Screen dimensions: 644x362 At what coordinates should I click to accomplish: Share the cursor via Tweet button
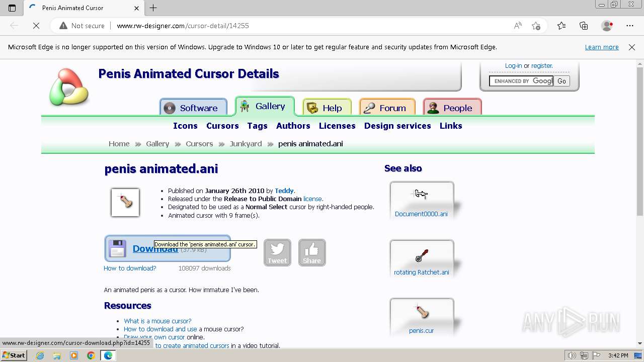pyautogui.click(x=277, y=252)
